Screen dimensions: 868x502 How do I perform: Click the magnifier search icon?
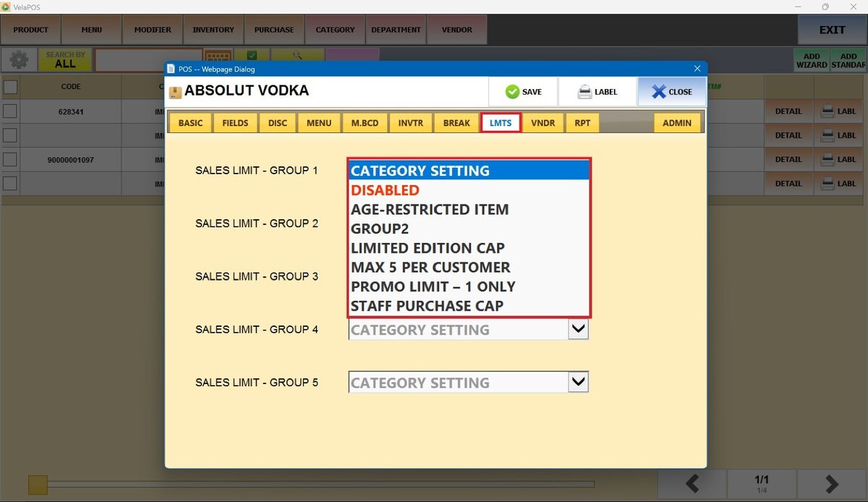pos(297,55)
